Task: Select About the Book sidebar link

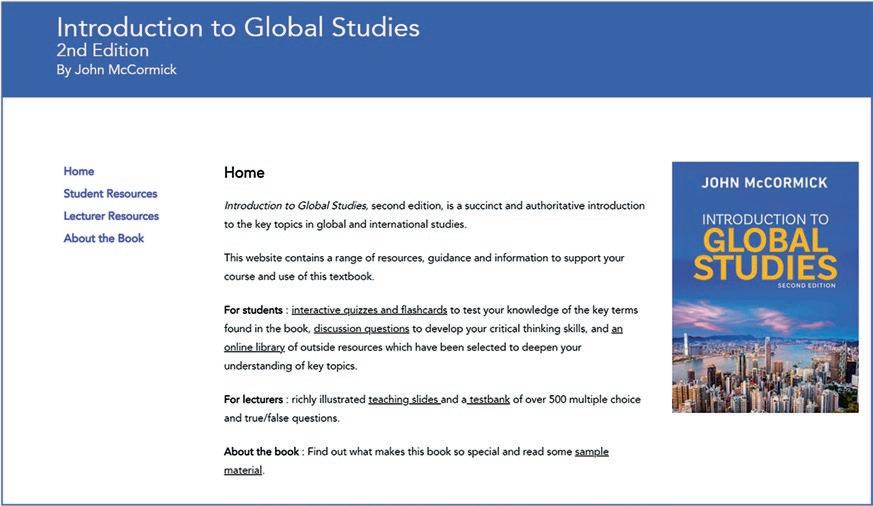Action: (x=104, y=238)
